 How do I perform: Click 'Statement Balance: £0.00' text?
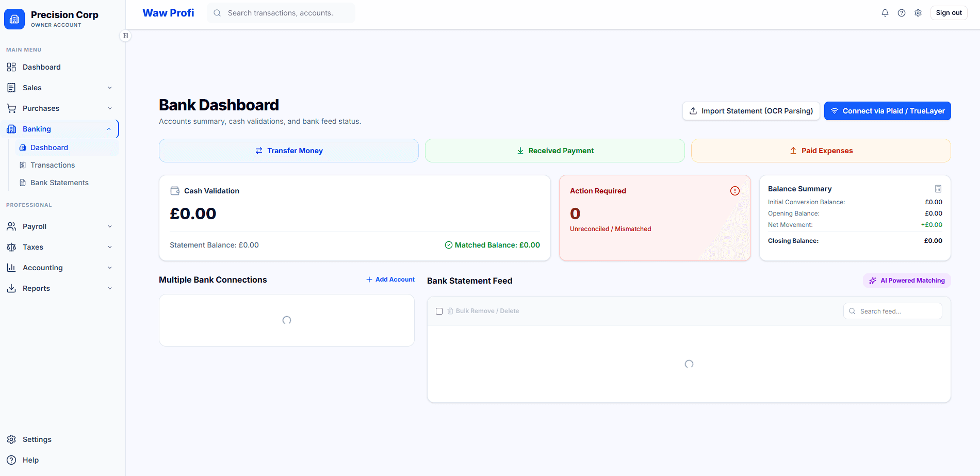click(x=214, y=245)
